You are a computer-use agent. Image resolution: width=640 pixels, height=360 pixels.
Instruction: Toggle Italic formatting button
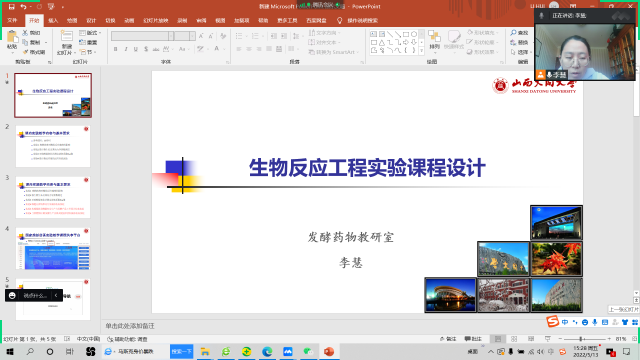tap(126, 49)
